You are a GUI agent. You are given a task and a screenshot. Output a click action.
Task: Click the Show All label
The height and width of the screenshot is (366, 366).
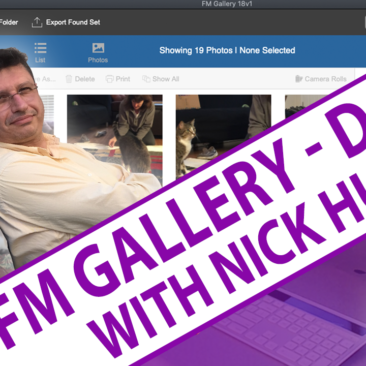166,79
